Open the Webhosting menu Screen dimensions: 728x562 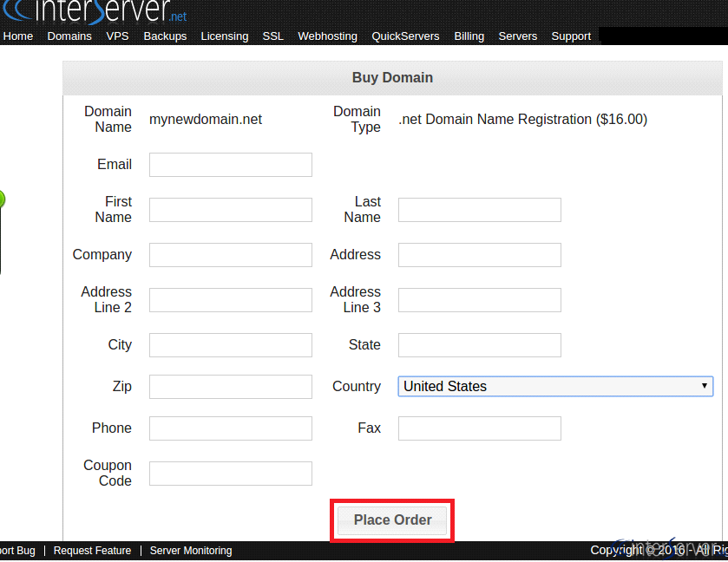(x=327, y=36)
